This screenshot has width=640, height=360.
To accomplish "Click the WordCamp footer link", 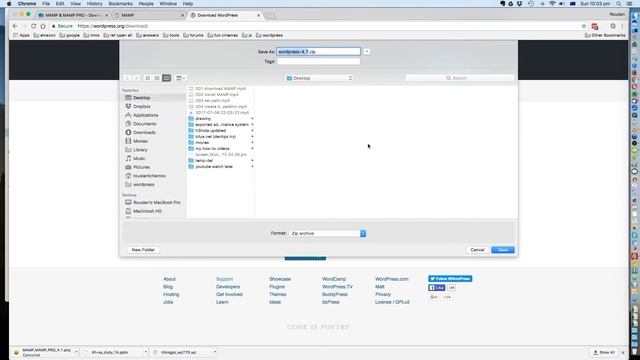I will click(334, 279).
